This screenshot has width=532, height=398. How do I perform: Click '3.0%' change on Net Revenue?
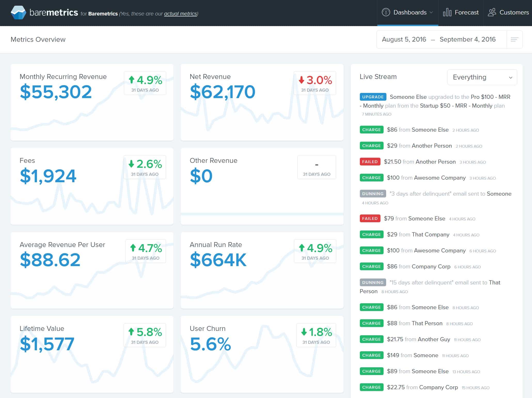click(319, 80)
